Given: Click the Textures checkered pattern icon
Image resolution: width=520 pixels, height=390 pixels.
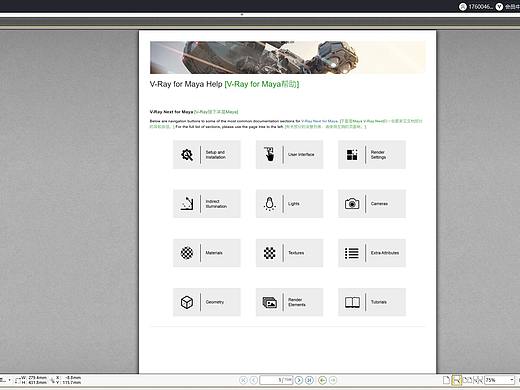Looking at the screenshot, I should pos(269,253).
